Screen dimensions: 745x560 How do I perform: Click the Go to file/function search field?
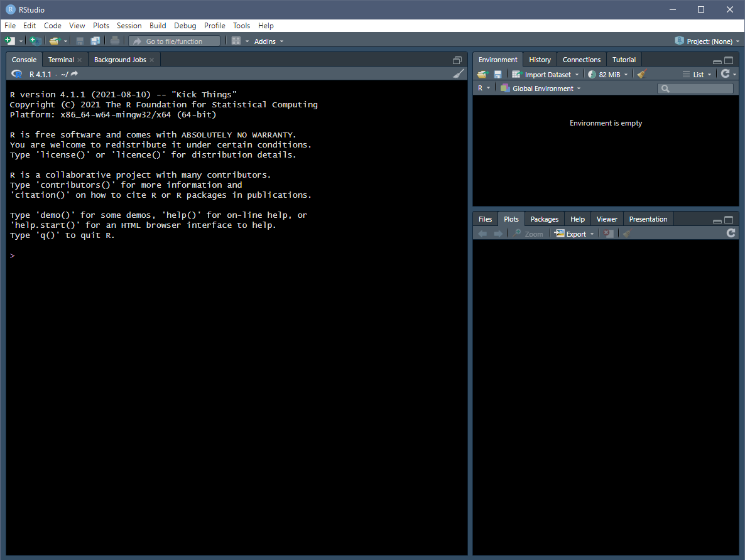pos(176,41)
